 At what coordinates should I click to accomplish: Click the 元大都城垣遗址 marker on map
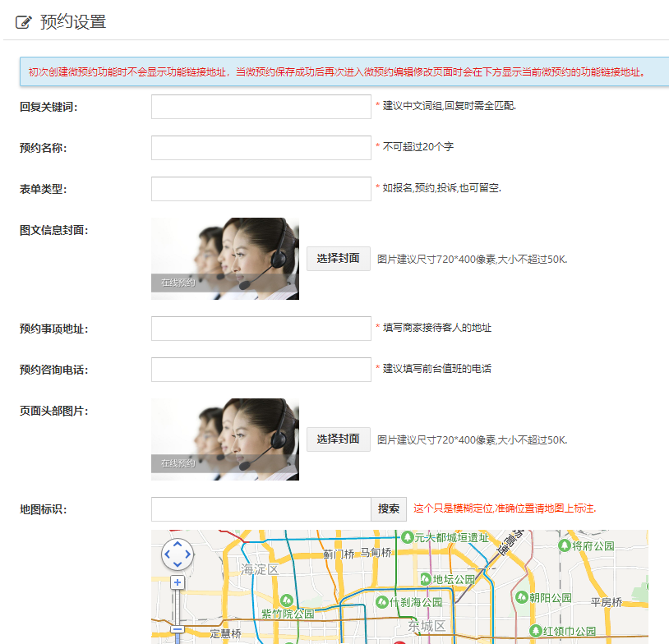(x=406, y=537)
